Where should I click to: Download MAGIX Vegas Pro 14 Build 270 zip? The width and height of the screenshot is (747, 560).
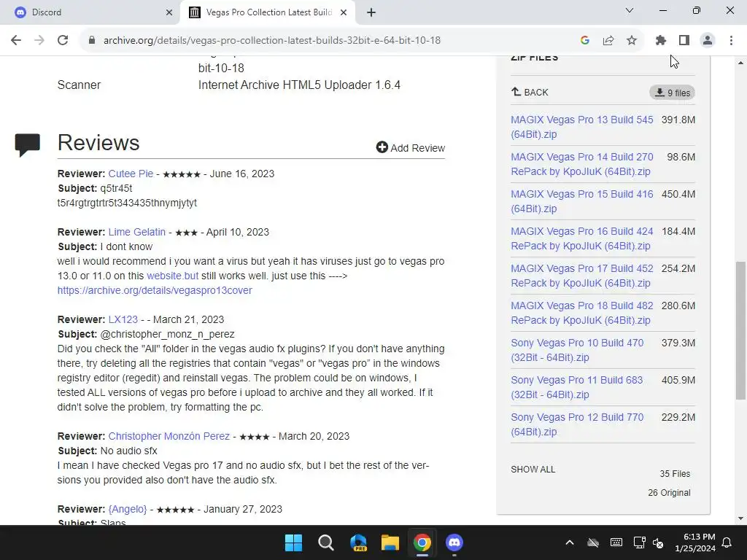581,164
